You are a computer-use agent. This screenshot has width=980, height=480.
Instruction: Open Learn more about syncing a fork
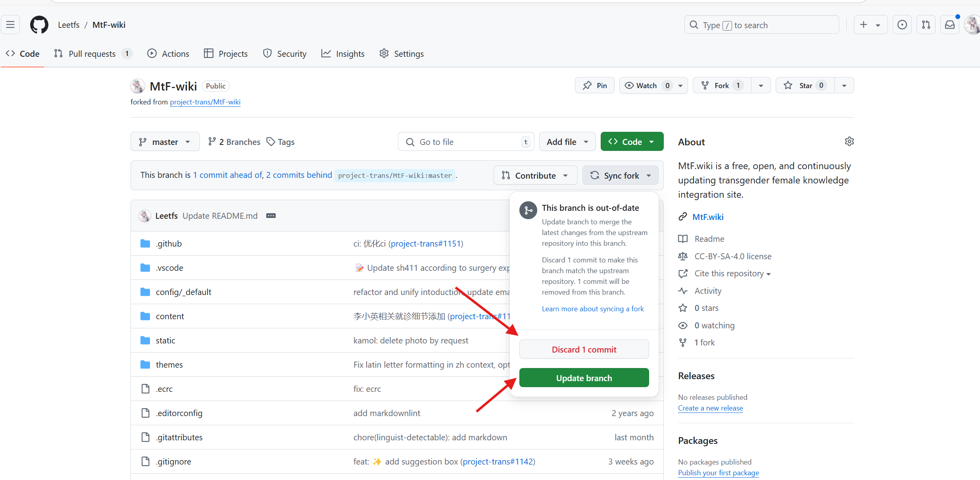593,308
